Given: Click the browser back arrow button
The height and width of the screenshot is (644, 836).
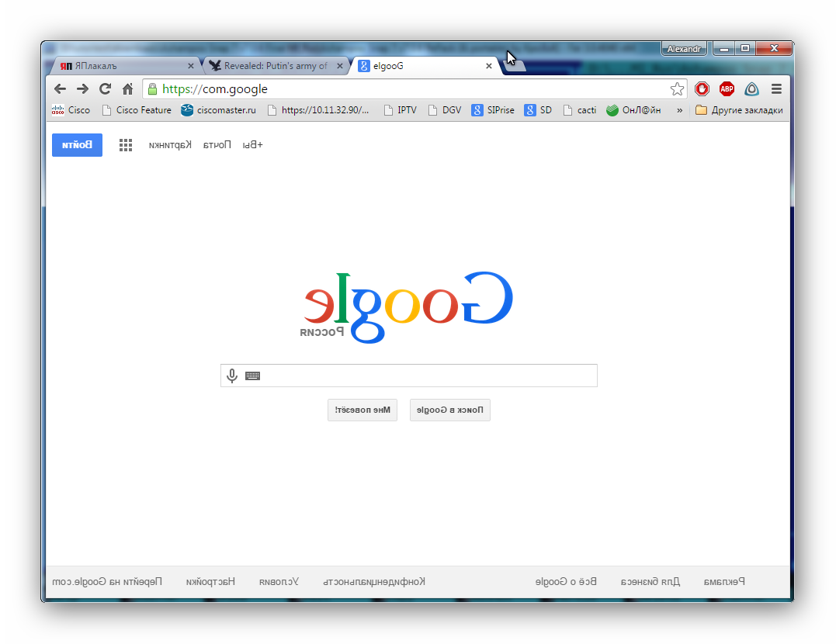Looking at the screenshot, I should (60, 89).
